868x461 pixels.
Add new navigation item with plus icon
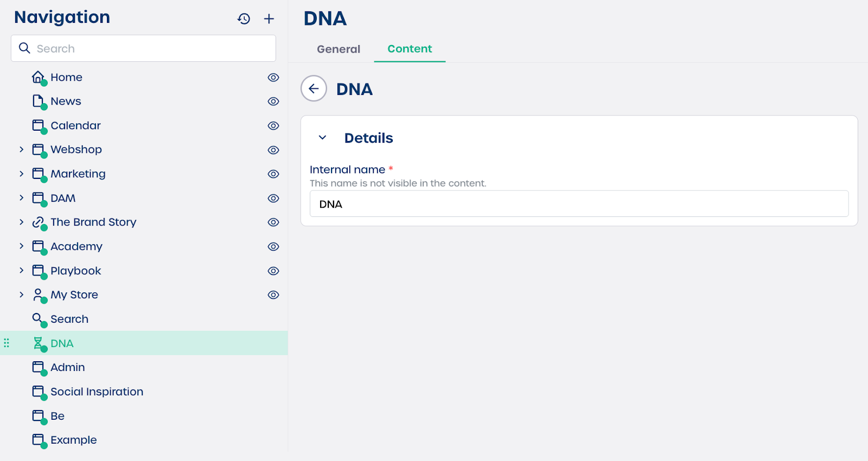269,19
